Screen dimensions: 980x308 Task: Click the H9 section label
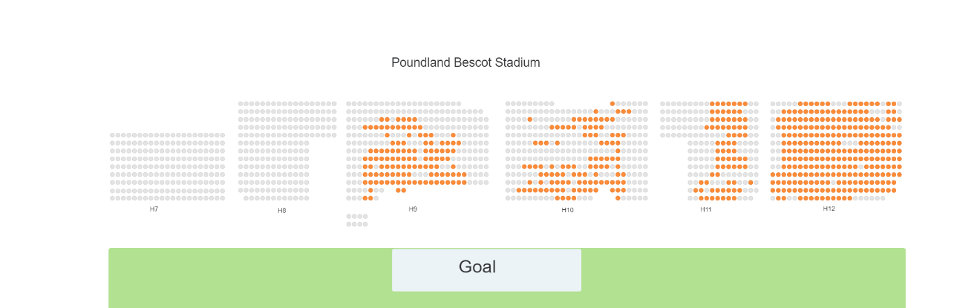[413, 209]
